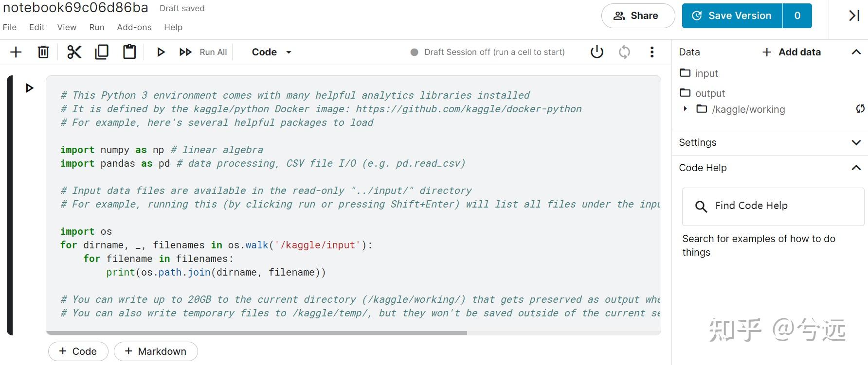
Task: Run the current cell from toolbar
Action: [x=161, y=52]
